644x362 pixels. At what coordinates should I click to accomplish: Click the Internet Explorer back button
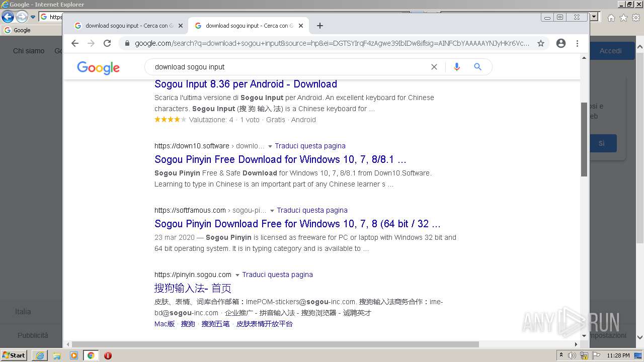click(x=8, y=17)
